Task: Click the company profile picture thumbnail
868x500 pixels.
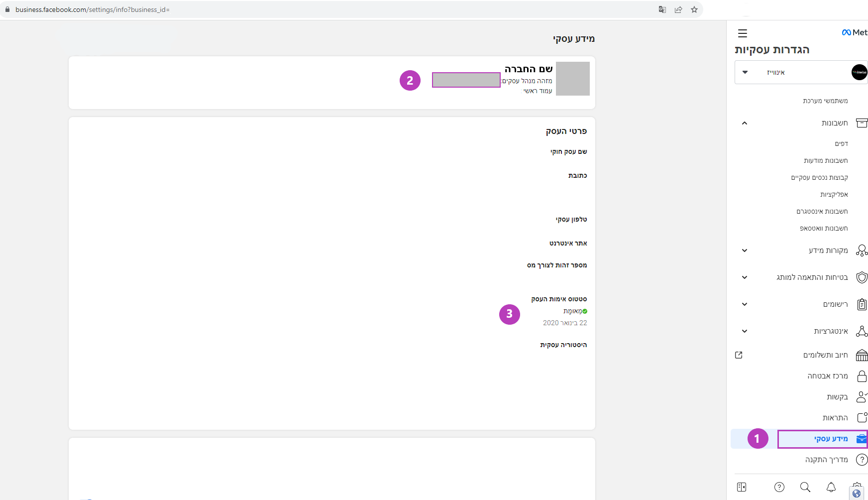Action: click(572, 79)
